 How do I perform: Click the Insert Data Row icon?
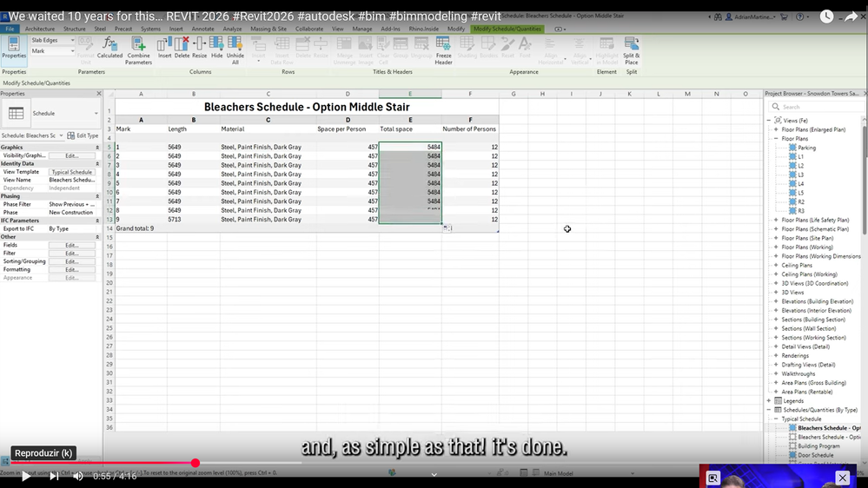(x=282, y=50)
